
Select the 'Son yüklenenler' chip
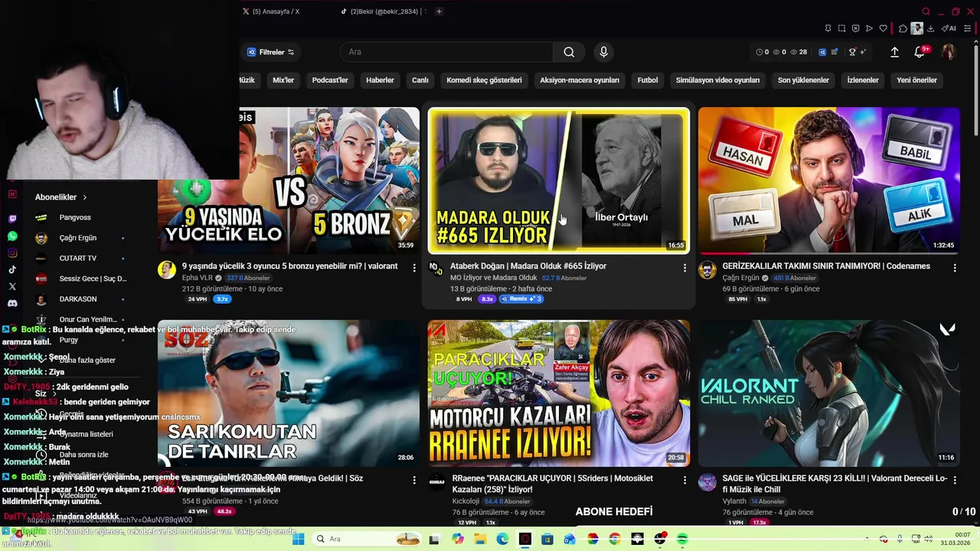pos(803,80)
